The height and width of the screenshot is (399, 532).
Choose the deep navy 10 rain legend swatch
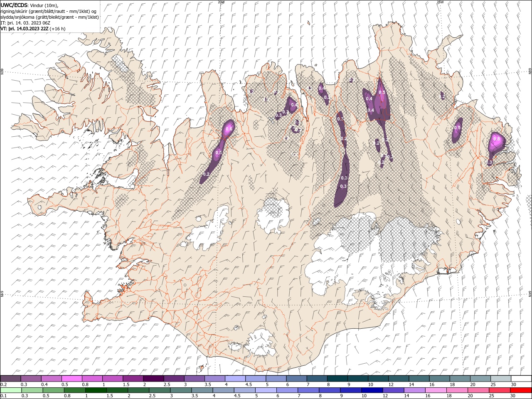point(372,390)
